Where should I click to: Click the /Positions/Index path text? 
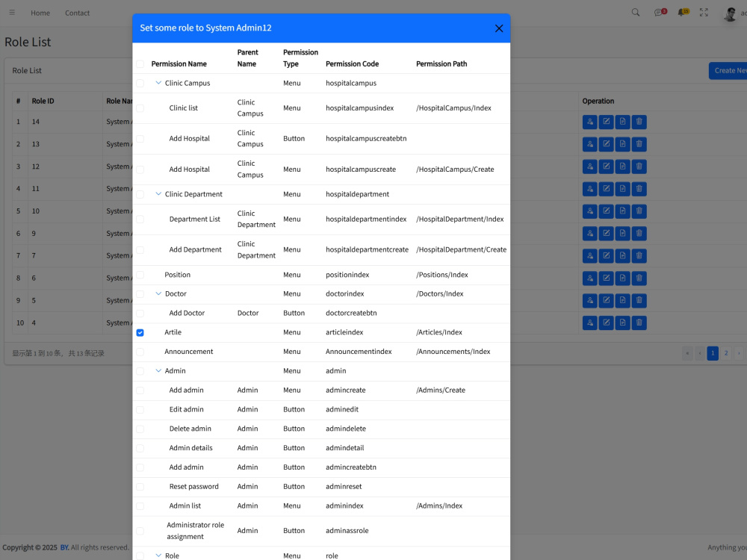pyautogui.click(x=442, y=275)
